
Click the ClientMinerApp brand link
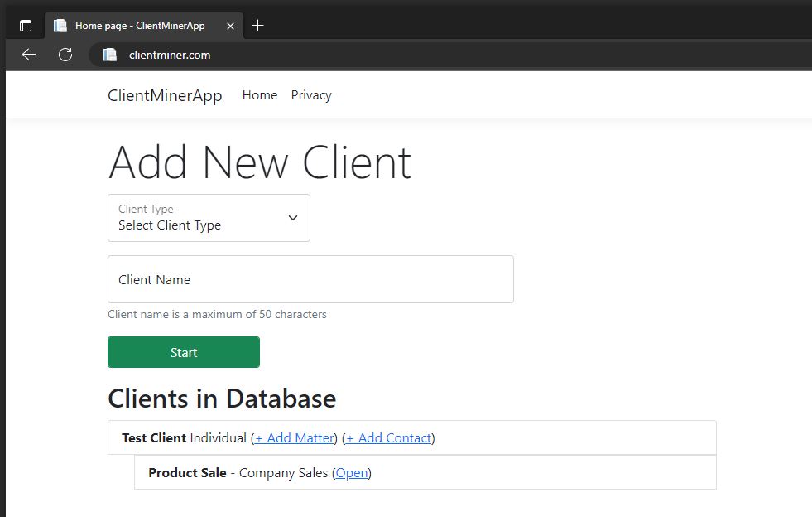pyautogui.click(x=164, y=95)
